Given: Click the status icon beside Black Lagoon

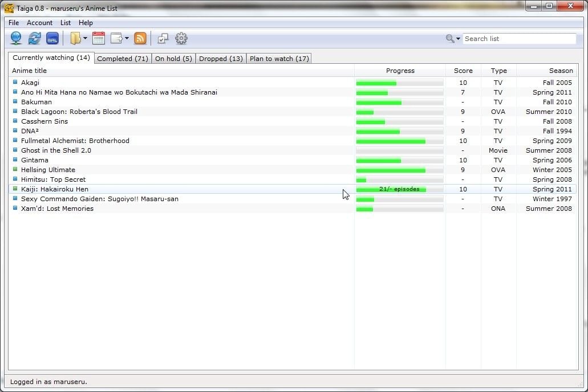Looking at the screenshot, I should click(15, 111).
